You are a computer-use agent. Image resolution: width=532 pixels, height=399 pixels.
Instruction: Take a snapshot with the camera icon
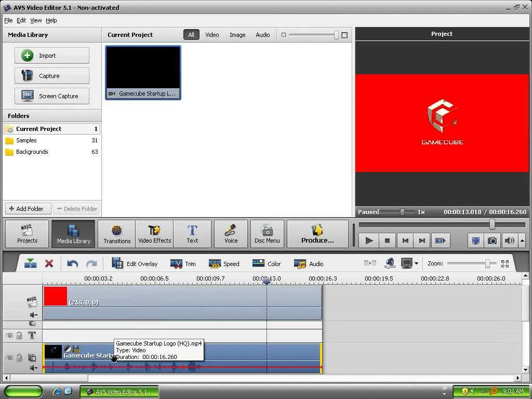pyautogui.click(x=493, y=241)
